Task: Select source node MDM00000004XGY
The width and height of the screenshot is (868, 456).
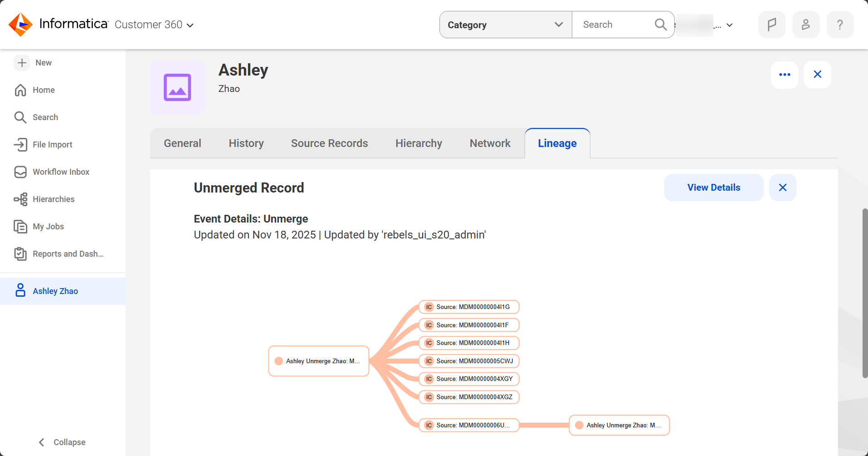Action: coord(469,379)
